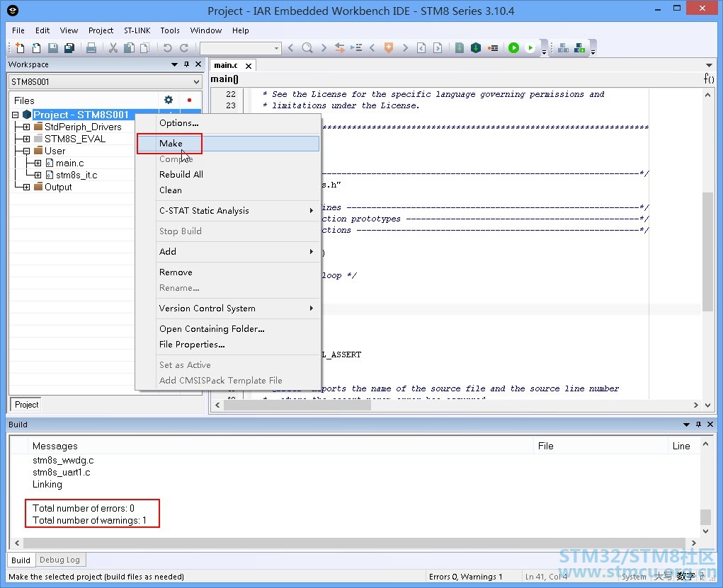Open the Build panel menu arrow
This screenshot has height=588, width=723.
pos(686,425)
